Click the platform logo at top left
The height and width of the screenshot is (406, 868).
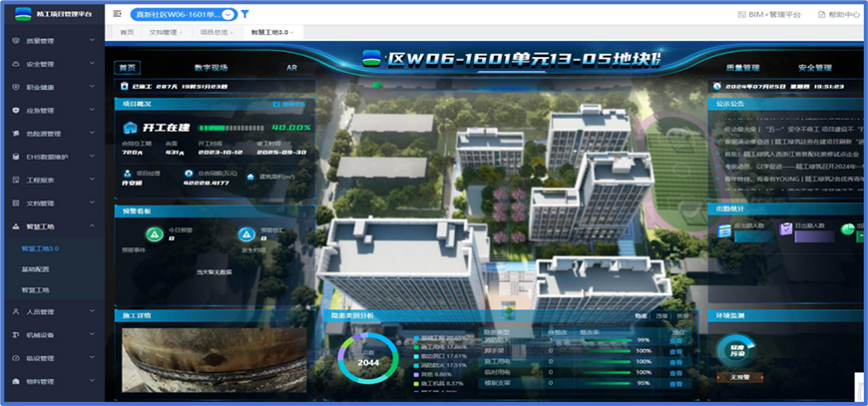[20, 14]
